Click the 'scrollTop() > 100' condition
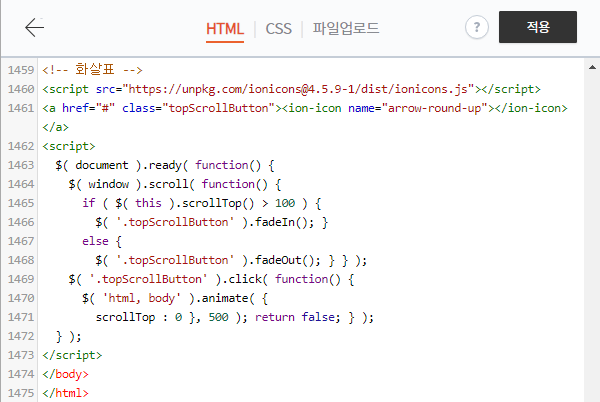 tap(238, 203)
